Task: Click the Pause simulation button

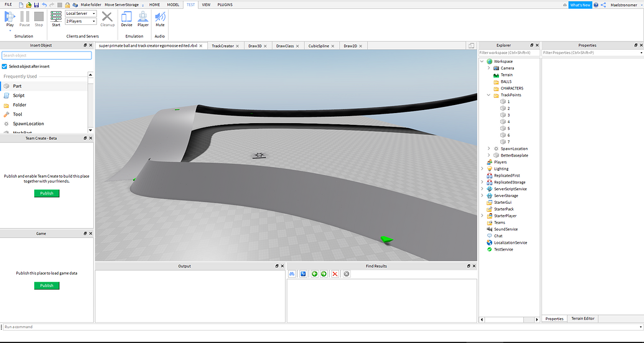Action: pyautogui.click(x=25, y=19)
